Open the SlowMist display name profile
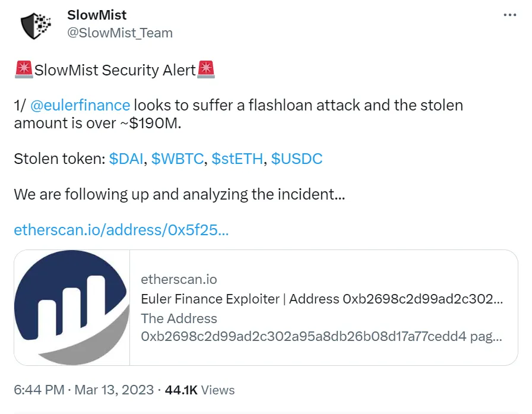532x414 pixels. [97, 15]
